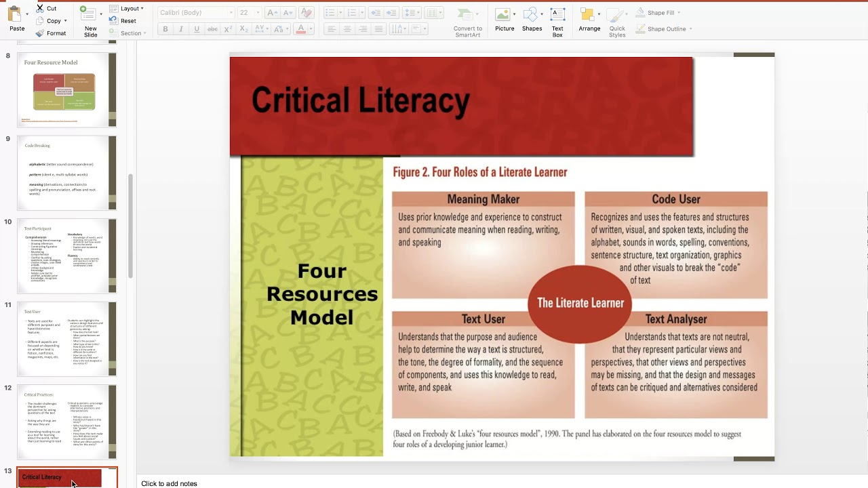The width and height of the screenshot is (868, 488).
Task: Select slide 13 Critical Literacy thumbnail
Action: [x=66, y=478]
